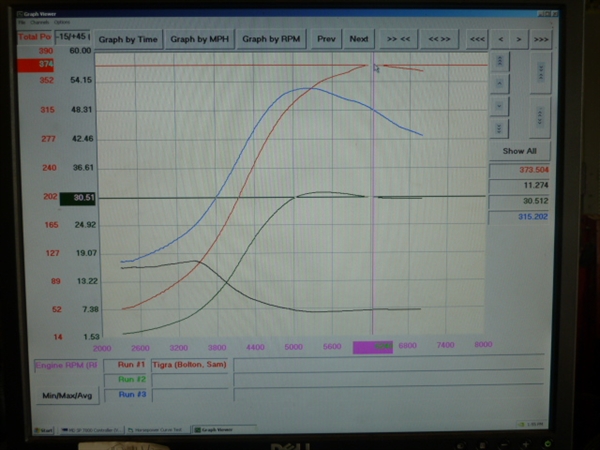Click the Next button
Screen dimensions: 600x450
pyautogui.click(x=359, y=39)
